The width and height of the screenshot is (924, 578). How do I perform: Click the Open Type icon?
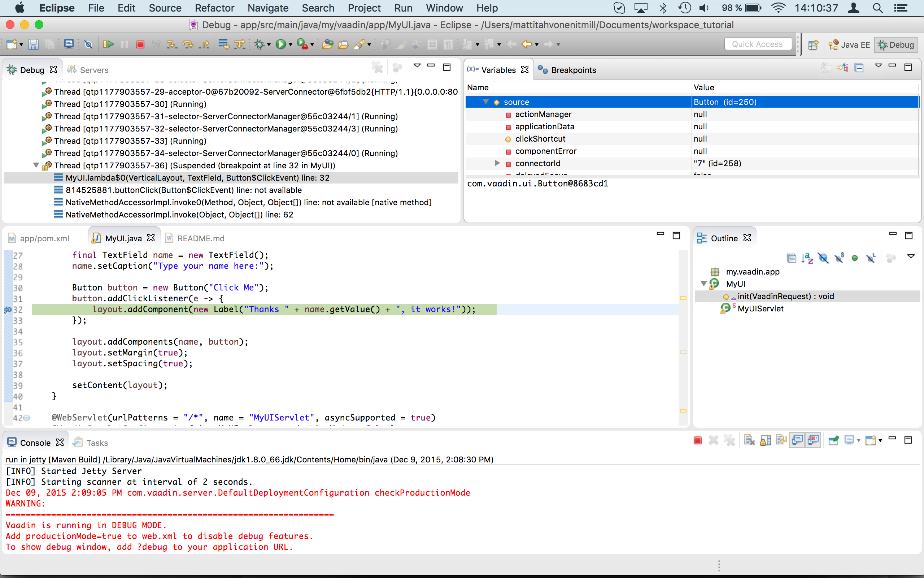pyautogui.click(x=327, y=45)
